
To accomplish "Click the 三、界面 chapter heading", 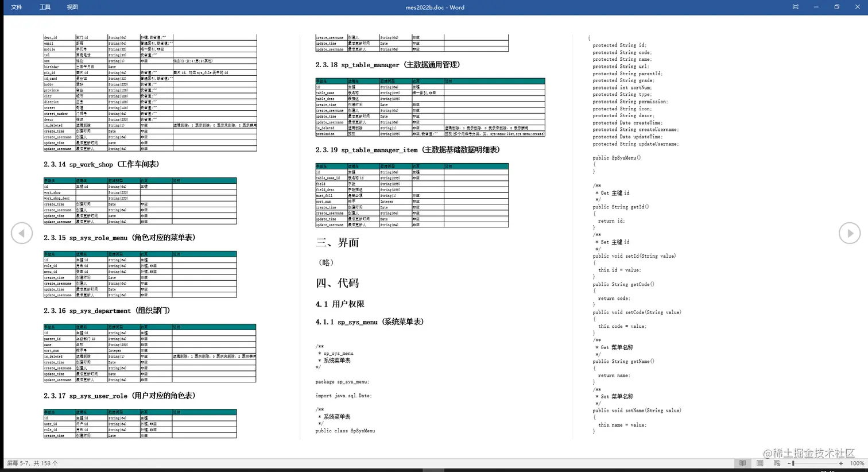I will tap(337, 242).
